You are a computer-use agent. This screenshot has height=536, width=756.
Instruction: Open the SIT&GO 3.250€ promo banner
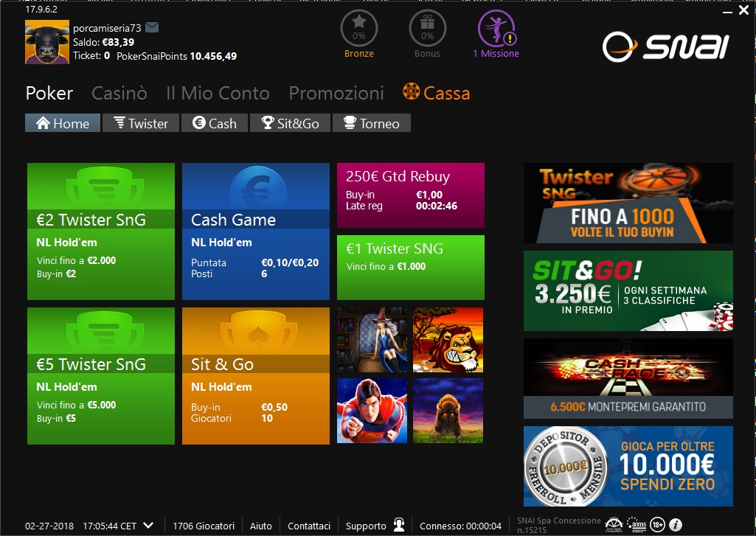(628, 290)
